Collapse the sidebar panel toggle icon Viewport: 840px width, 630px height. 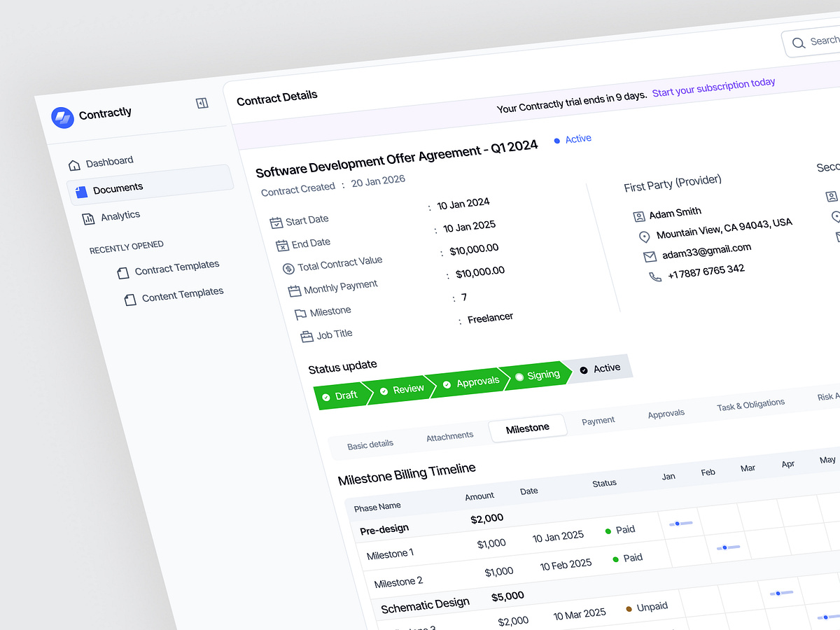(202, 104)
